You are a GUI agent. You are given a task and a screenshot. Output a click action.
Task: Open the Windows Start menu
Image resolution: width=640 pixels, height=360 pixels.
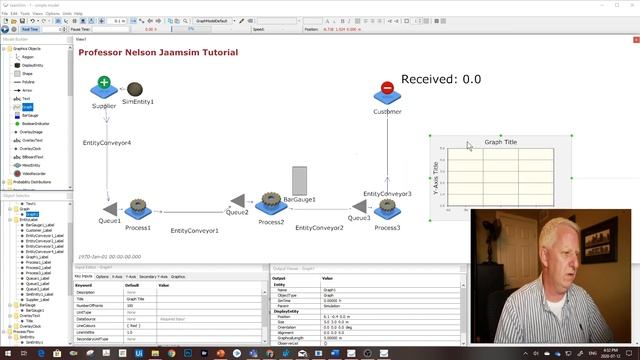click(7, 353)
